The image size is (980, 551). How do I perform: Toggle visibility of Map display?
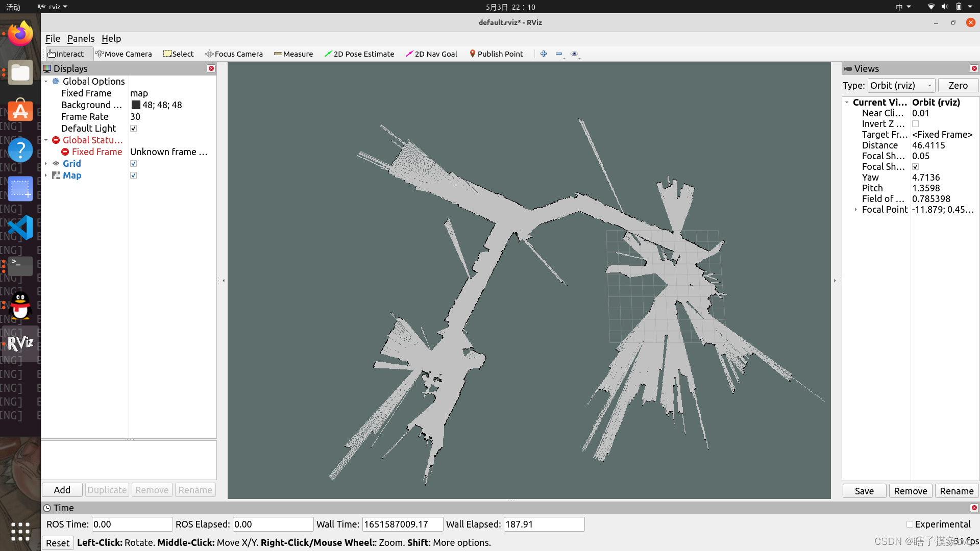pos(133,176)
